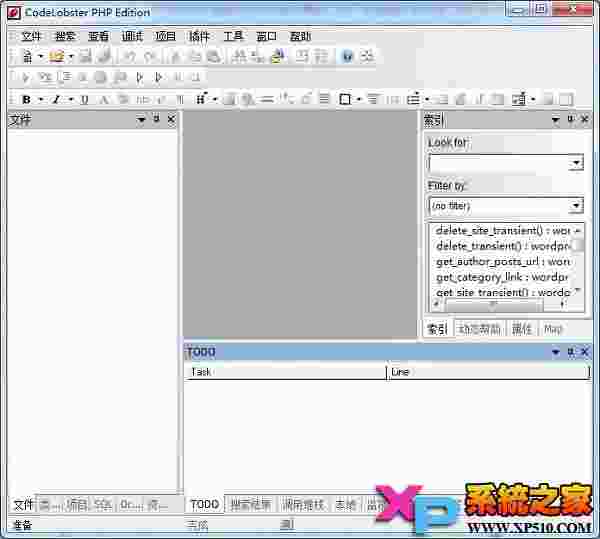Switch to 动态帮助 tab in right panel
The image size is (600, 539).
[479, 329]
